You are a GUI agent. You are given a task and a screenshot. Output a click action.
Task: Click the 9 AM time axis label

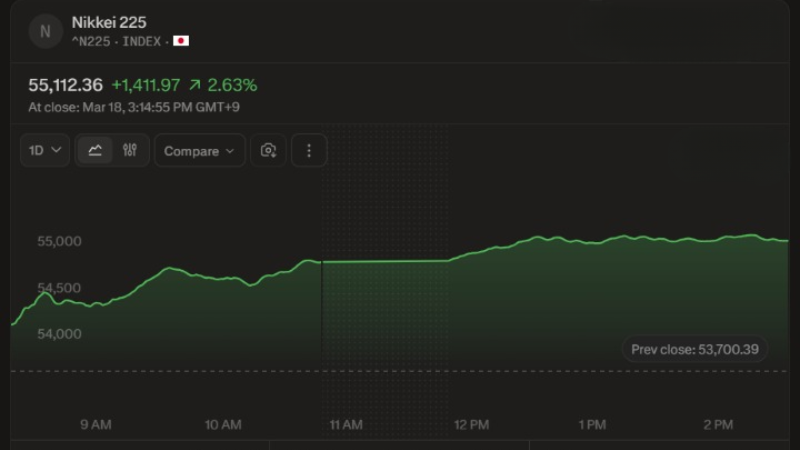(96, 425)
